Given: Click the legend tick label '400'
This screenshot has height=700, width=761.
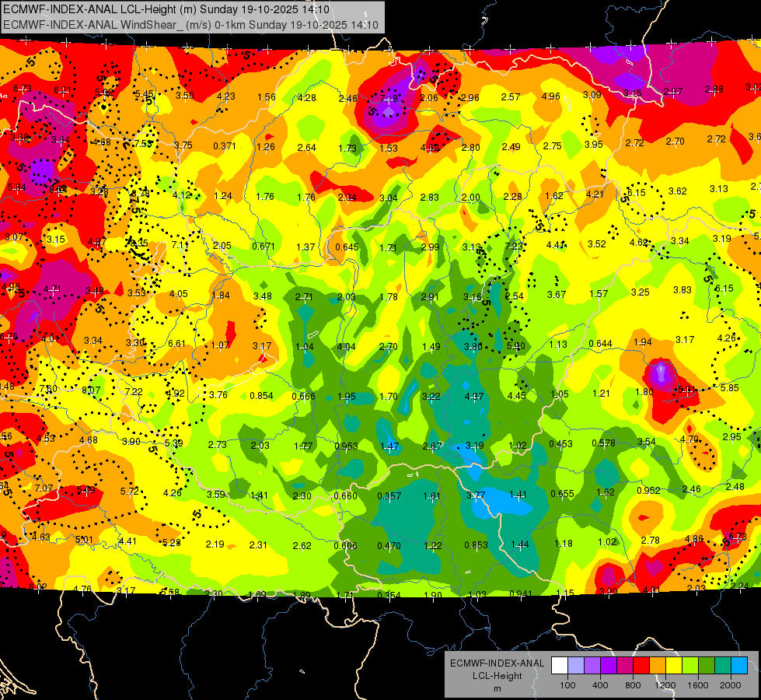Looking at the screenshot, I should click(600, 685).
